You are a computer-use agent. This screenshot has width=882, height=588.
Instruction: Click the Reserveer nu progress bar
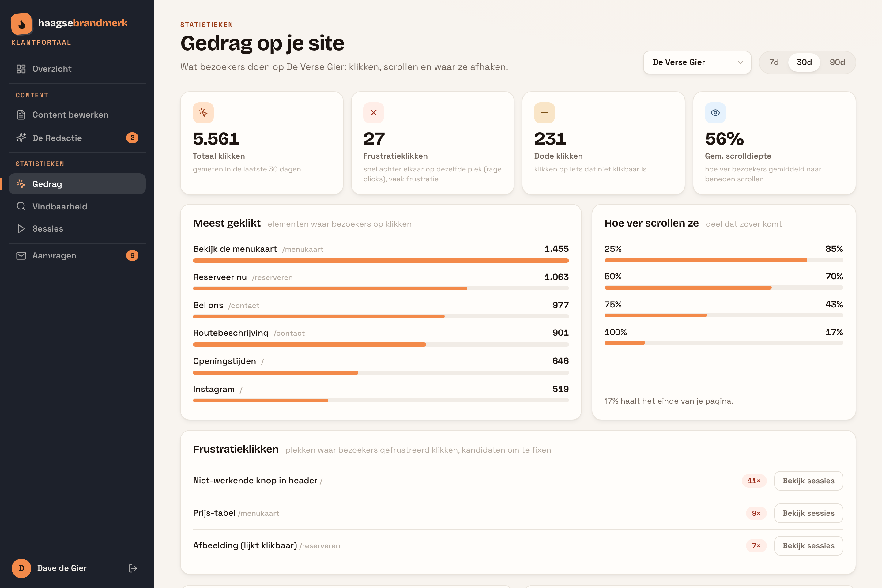pyautogui.click(x=381, y=288)
